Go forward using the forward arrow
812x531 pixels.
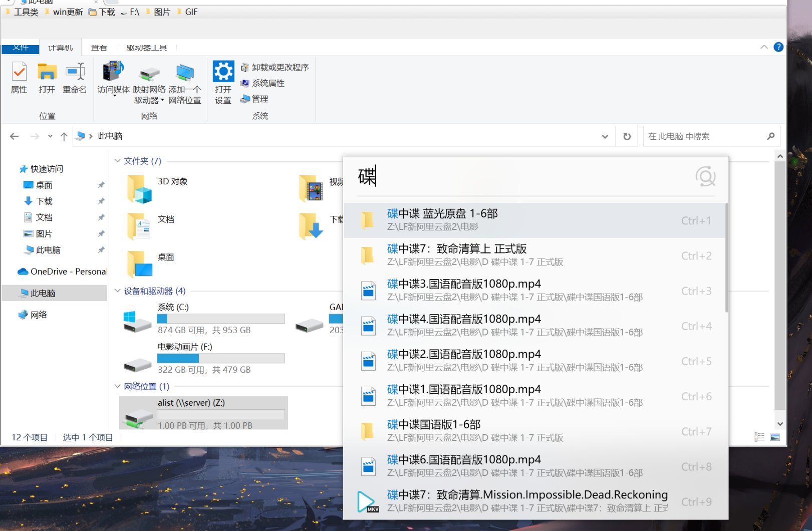[x=35, y=136]
